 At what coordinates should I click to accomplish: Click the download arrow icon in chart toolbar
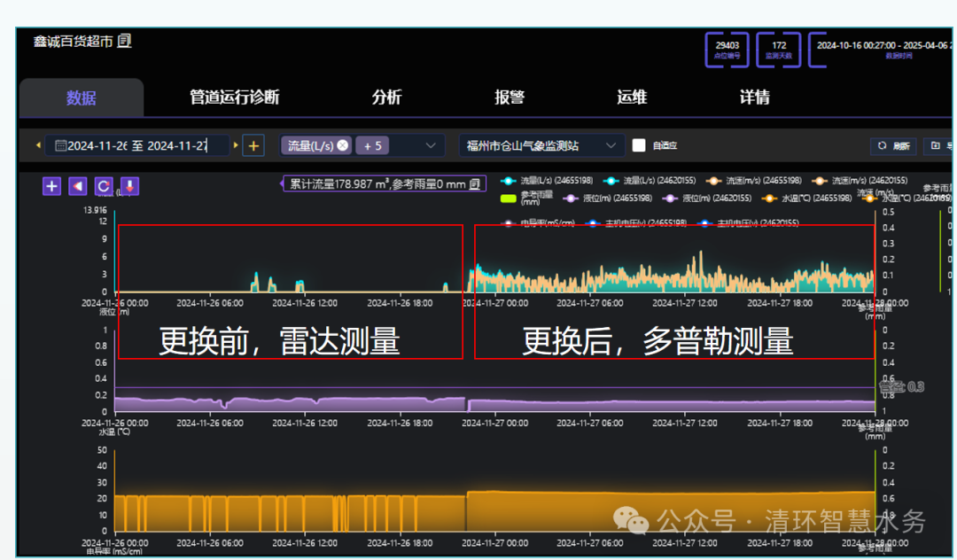(x=128, y=186)
